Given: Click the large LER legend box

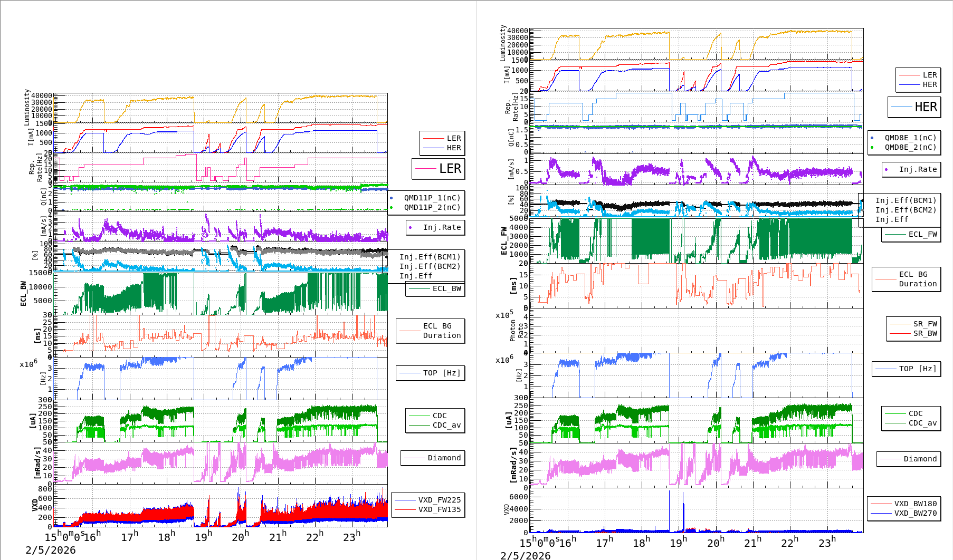Looking at the screenshot, I should tap(438, 169).
